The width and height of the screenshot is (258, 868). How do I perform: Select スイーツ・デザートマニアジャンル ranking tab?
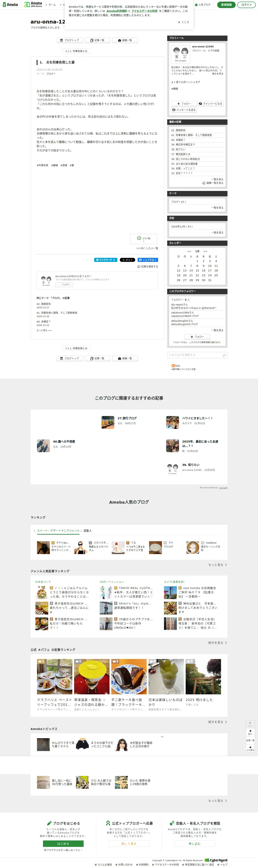[58, 531]
